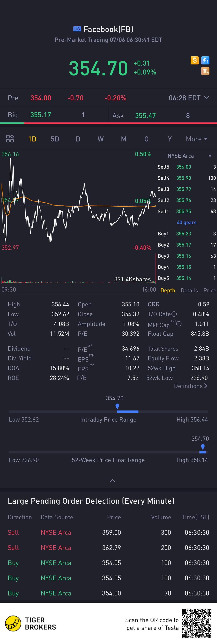
Task: Tap the Buy1 355.23 order row
Action: [x=187, y=234]
